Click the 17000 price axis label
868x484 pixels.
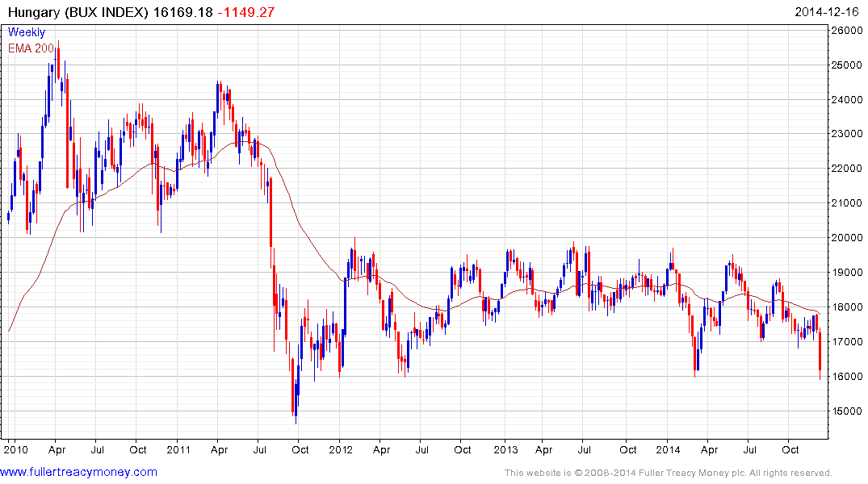(x=846, y=342)
